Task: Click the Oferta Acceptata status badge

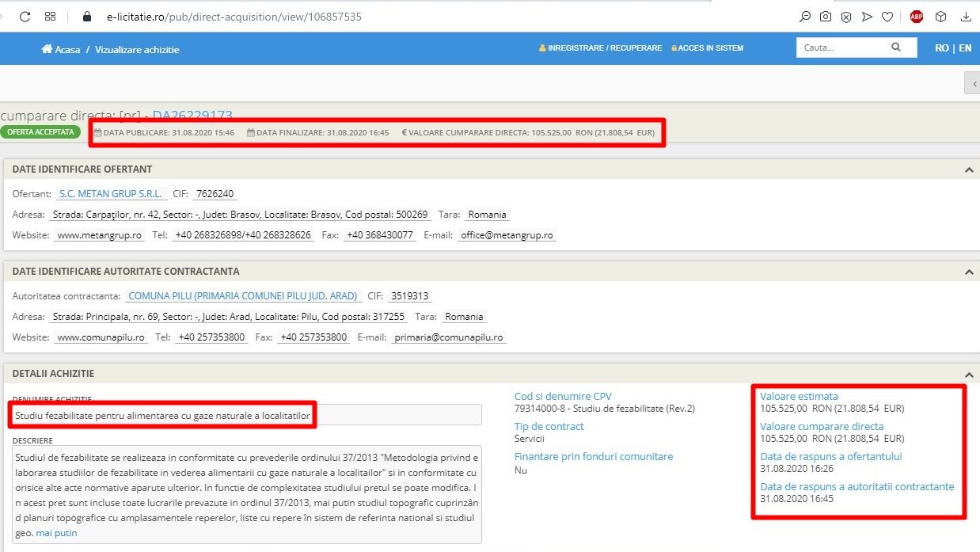Action: point(40,131)
